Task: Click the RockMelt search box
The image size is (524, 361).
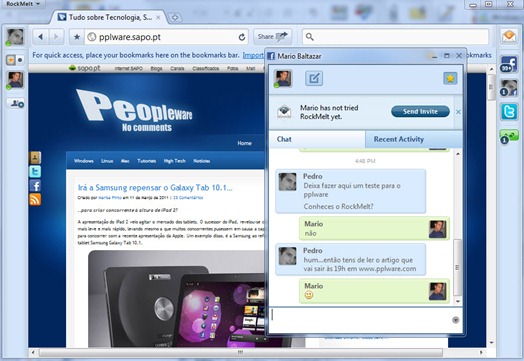Action: coord(396,37)
